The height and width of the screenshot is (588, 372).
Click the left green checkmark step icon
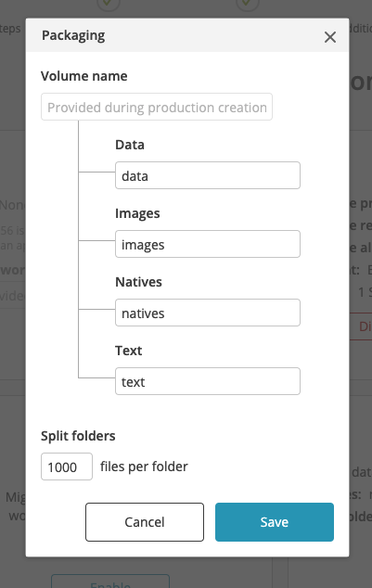point(109,4)
